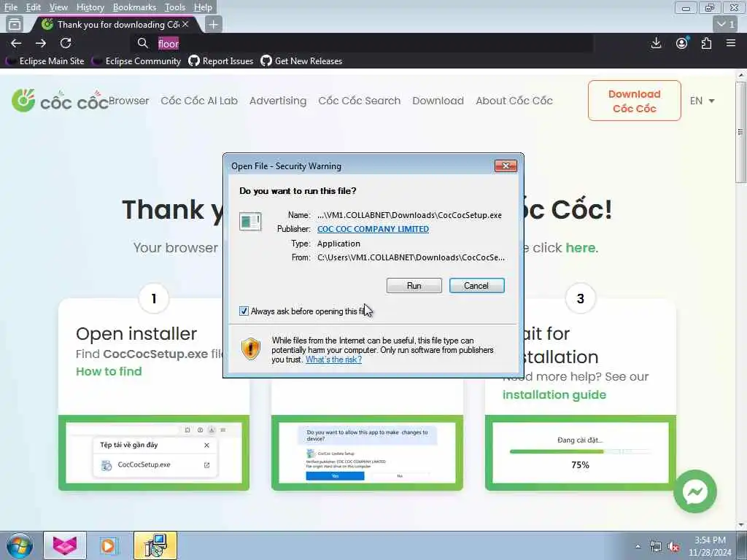Open the Bookmarks menu
747x560 pixels.
tap(134, 7)
